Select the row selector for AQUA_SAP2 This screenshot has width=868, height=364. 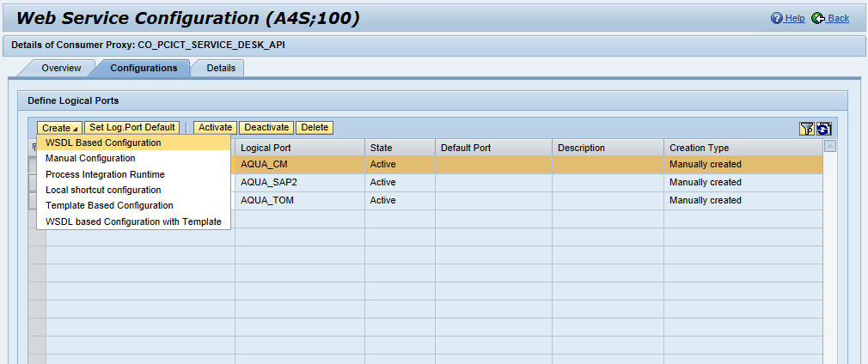pyautogui.click(x=33, y=182)
